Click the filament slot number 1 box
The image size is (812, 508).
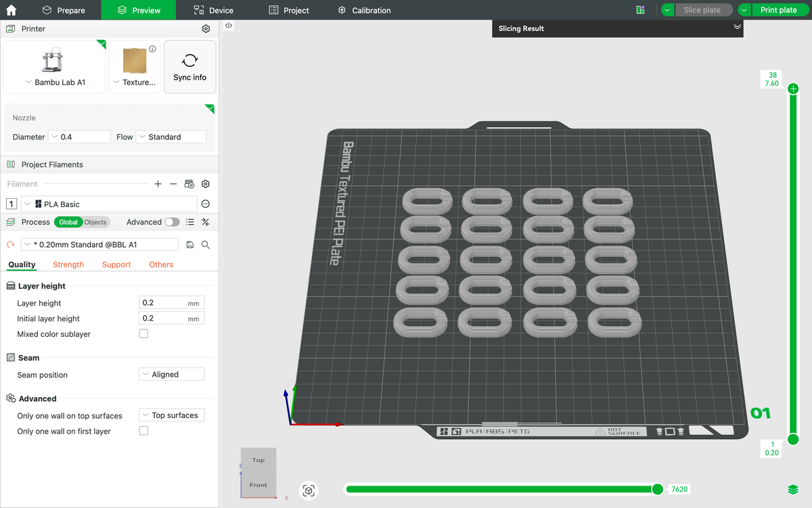click(x=12, y=204)
